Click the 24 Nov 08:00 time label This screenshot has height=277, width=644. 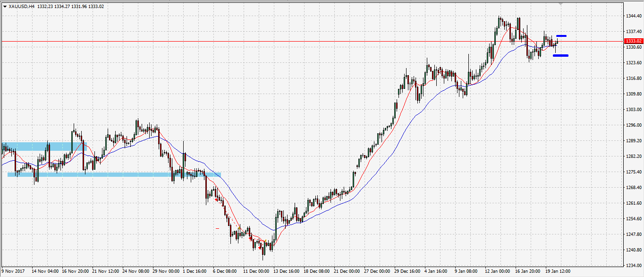point(136,272)
